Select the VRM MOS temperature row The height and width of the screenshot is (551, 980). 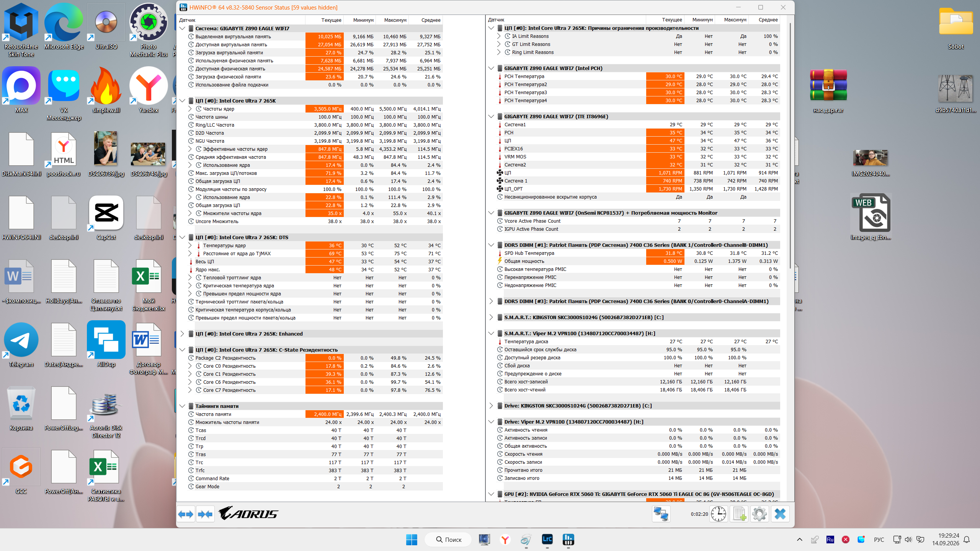[x=638, y=156]
